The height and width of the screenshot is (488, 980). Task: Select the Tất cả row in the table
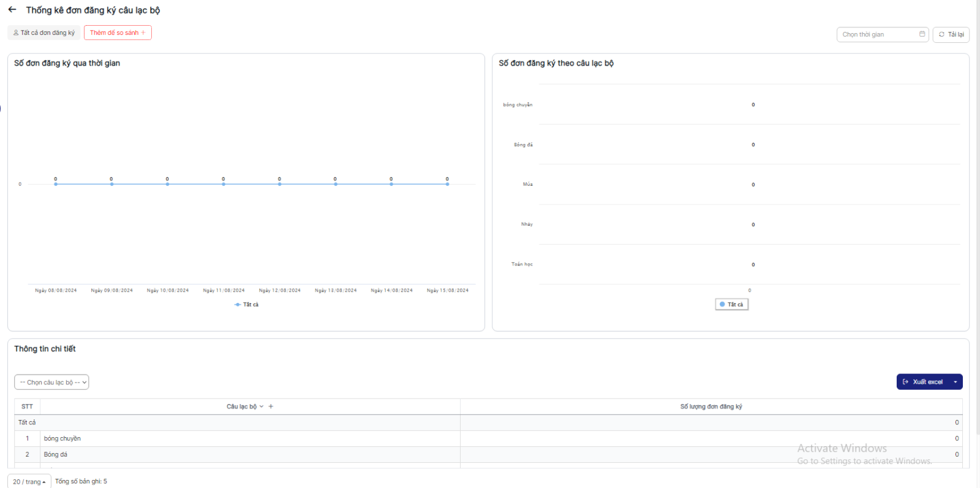tap(488, 422)
